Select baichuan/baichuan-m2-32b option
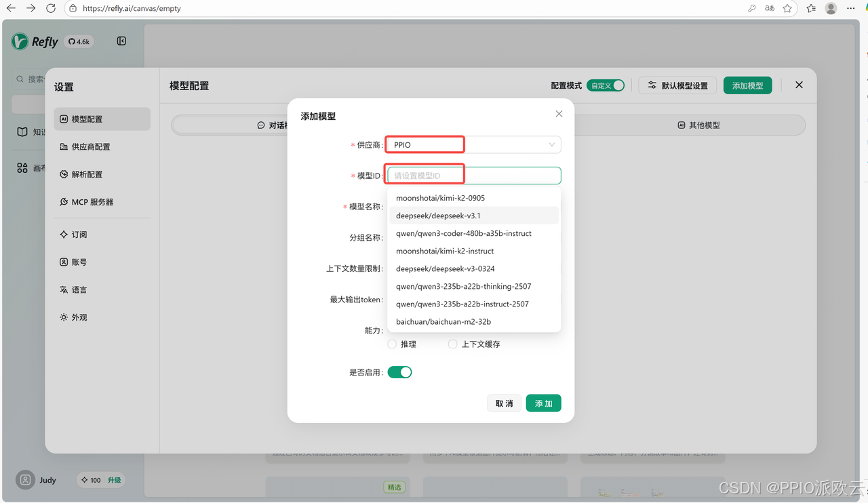 (x=474, y=321)
